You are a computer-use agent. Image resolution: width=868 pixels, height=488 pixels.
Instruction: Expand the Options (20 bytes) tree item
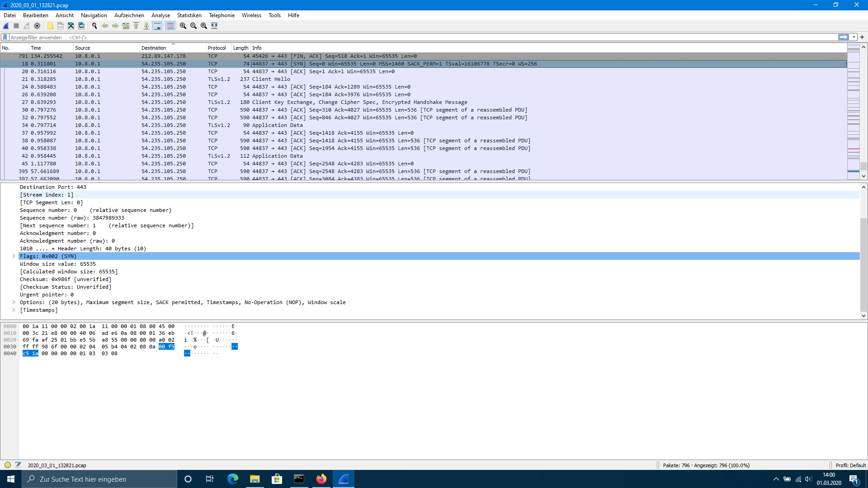point(14,302)
